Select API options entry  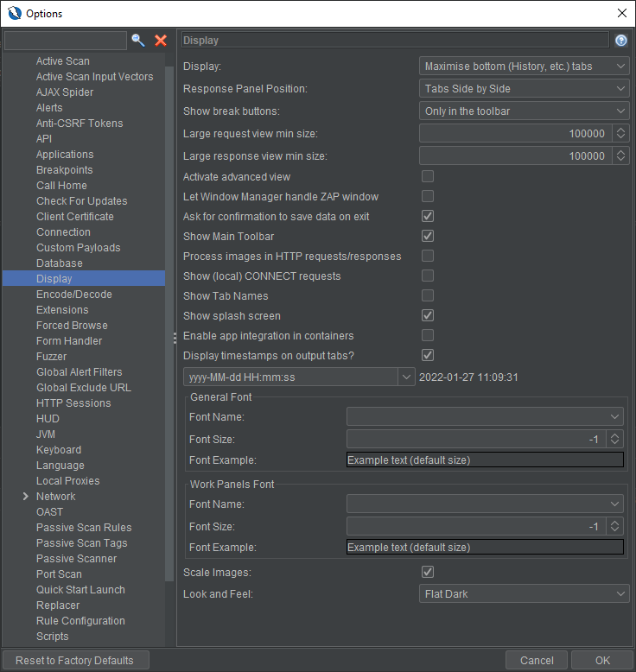(44, 138)
